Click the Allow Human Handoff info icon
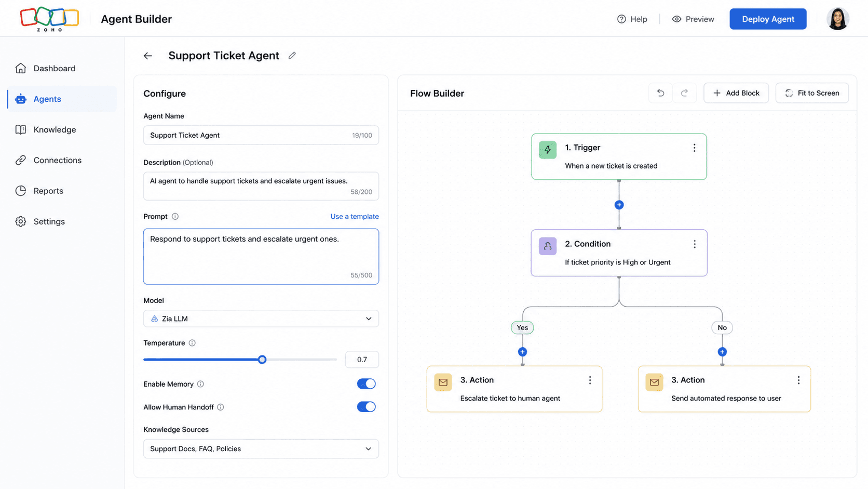 pyautogui.click(x=221, y=407)
